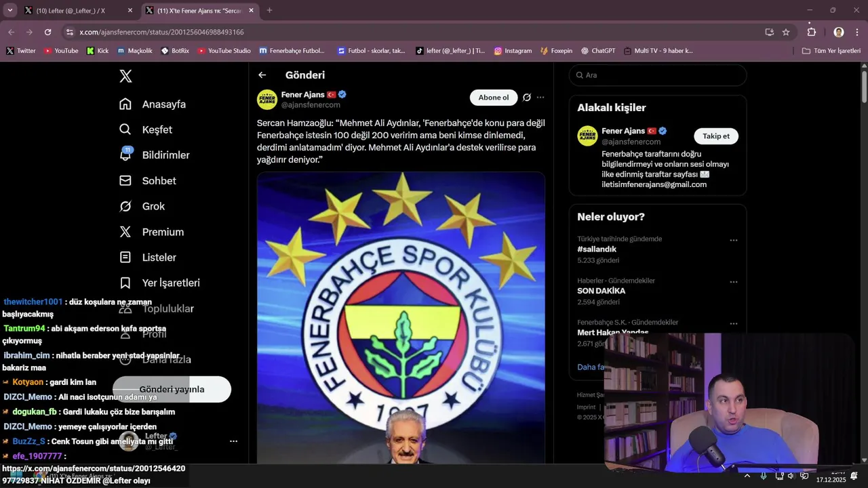The image size is (868, 488).
Task: Open the Fenerbahçe logo post image
Action: coord(401,317)
